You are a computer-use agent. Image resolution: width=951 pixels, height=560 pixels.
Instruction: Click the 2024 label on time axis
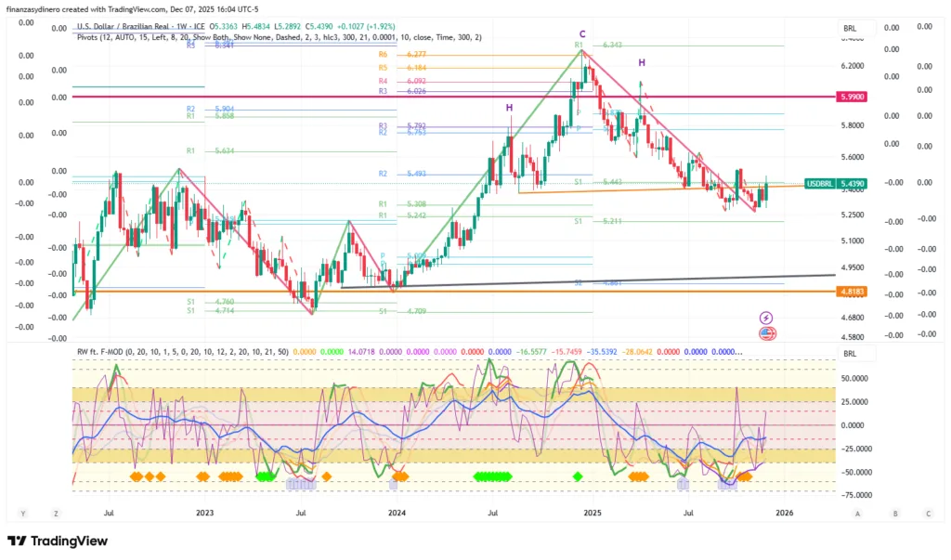(397, 513)
